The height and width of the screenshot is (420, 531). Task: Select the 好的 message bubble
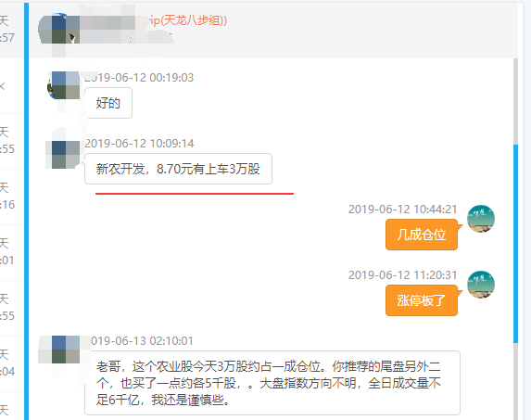[x=108, y=103]
